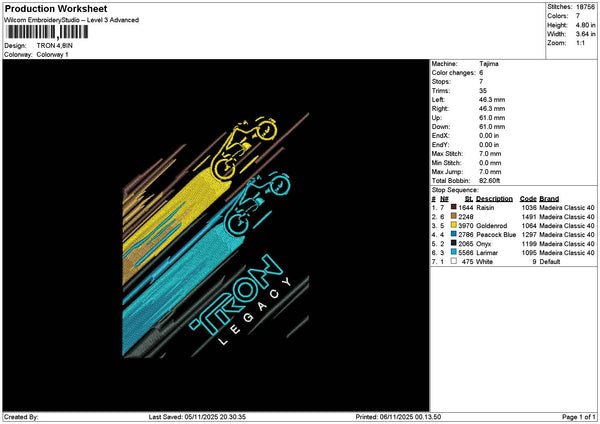Click the stitch count 2786
The height and width of the screenshot is (424, 600).
pos(466,235)
